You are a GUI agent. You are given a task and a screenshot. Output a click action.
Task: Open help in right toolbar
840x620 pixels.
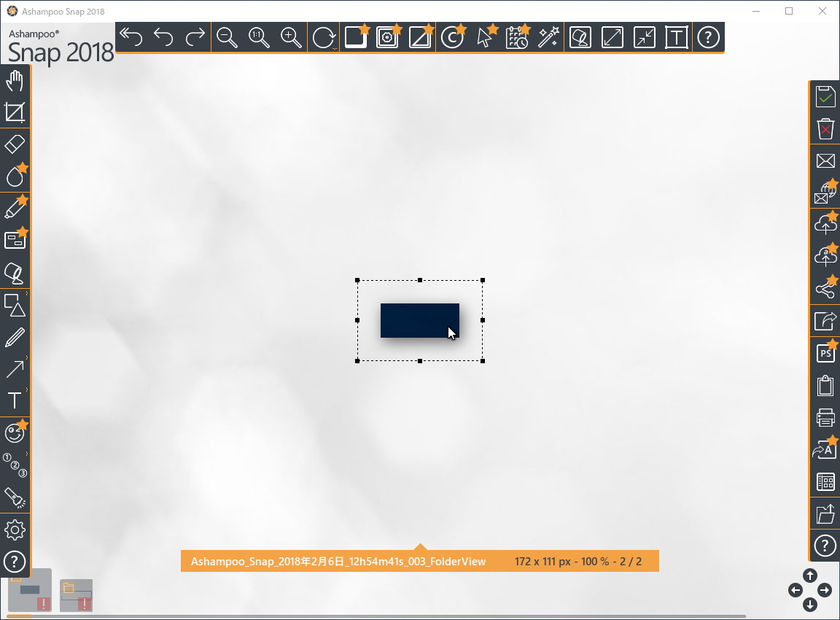pyautogui.click(x=825, y=546)
